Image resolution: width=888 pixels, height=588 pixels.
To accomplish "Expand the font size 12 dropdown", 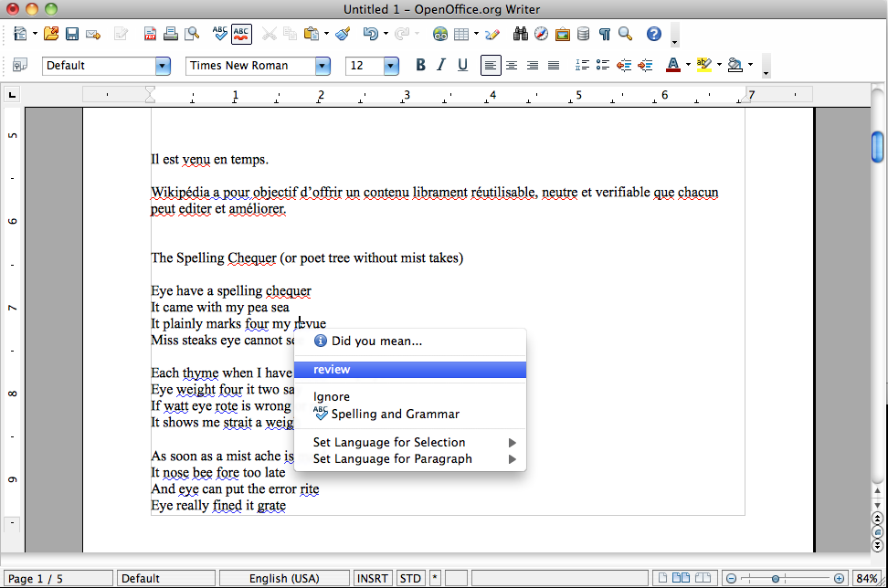I will click(391, 66).
